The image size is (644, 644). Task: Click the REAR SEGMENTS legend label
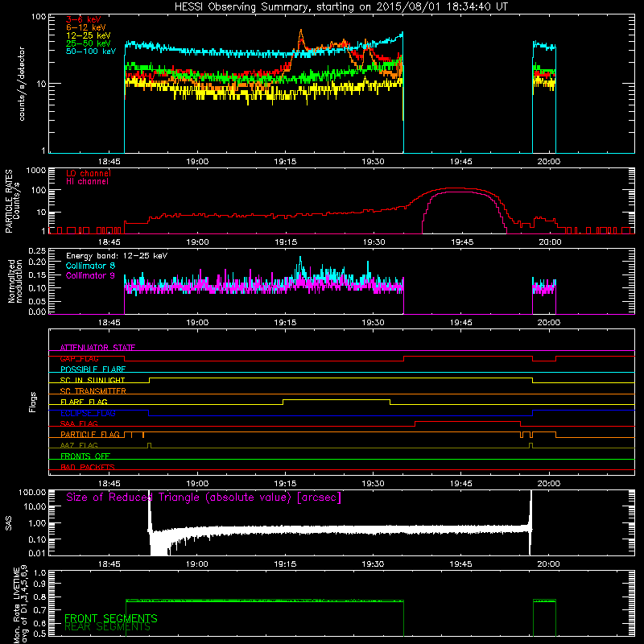click(x=108, y=627)
